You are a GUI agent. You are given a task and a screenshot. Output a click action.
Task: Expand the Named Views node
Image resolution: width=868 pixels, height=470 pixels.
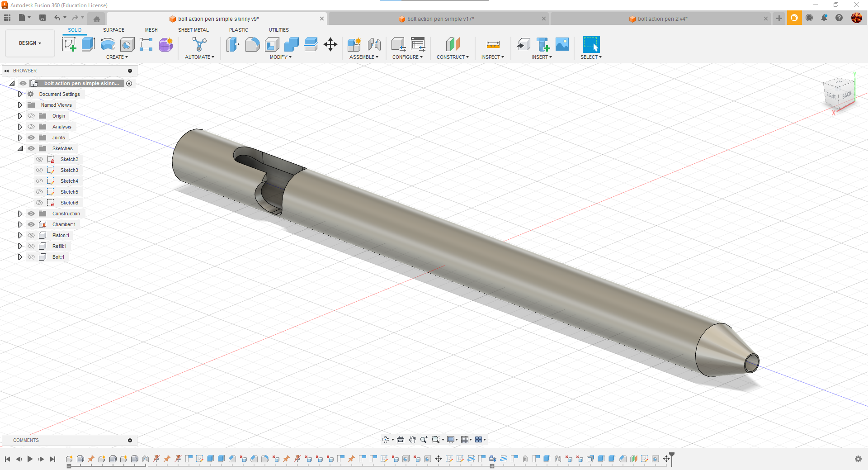tap(20, 105)
